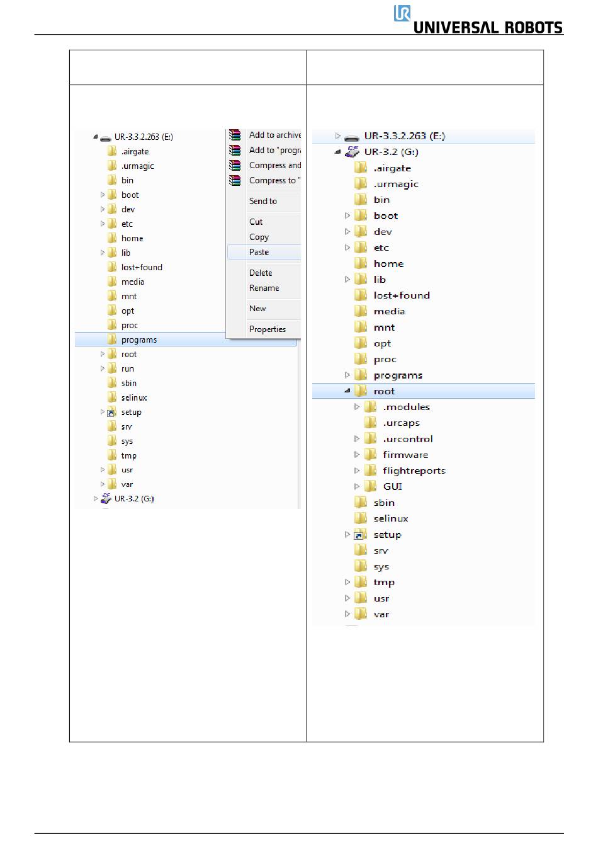Click the WinRAR icon beside Add to "progr
The height and width of the screenshot is (868, 598).
click(x=235, y=150)
